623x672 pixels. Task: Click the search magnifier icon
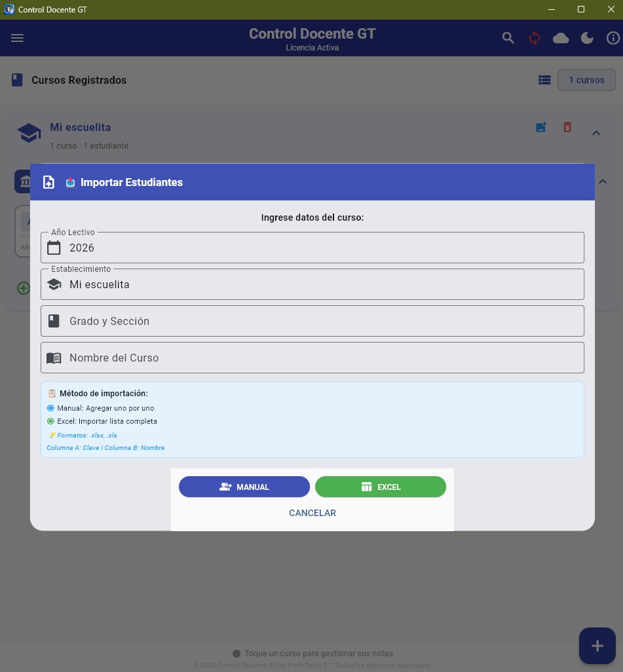point(508,38)
